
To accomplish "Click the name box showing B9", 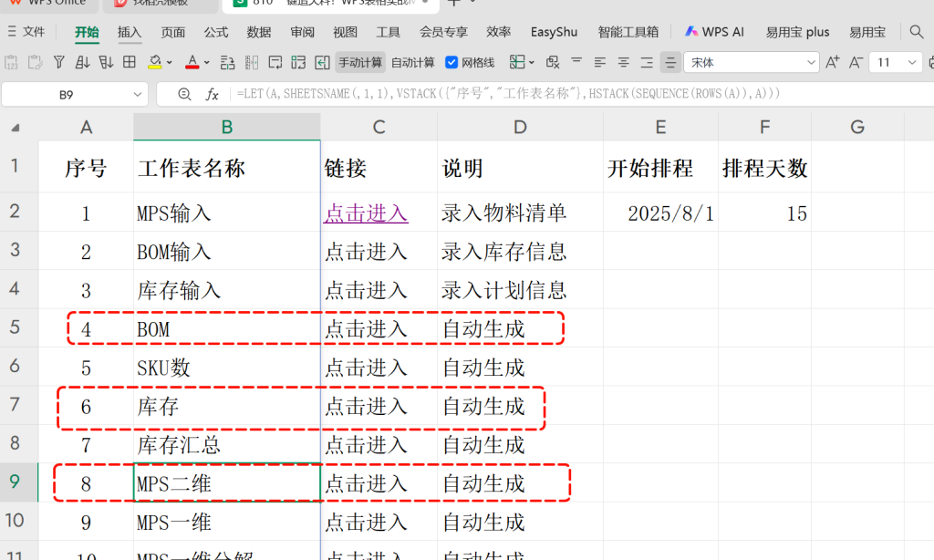I will tap(66, 95).
